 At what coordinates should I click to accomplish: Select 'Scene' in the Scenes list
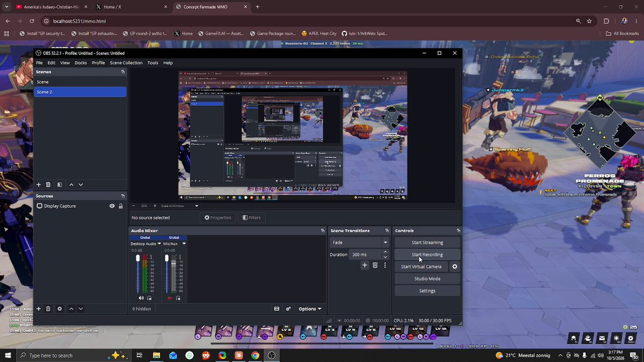[80, 82]
